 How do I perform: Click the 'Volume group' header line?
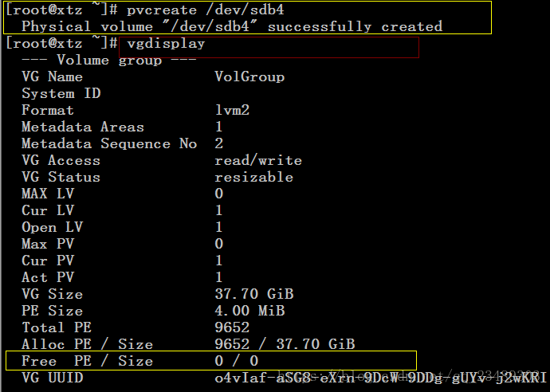point(108,60)
